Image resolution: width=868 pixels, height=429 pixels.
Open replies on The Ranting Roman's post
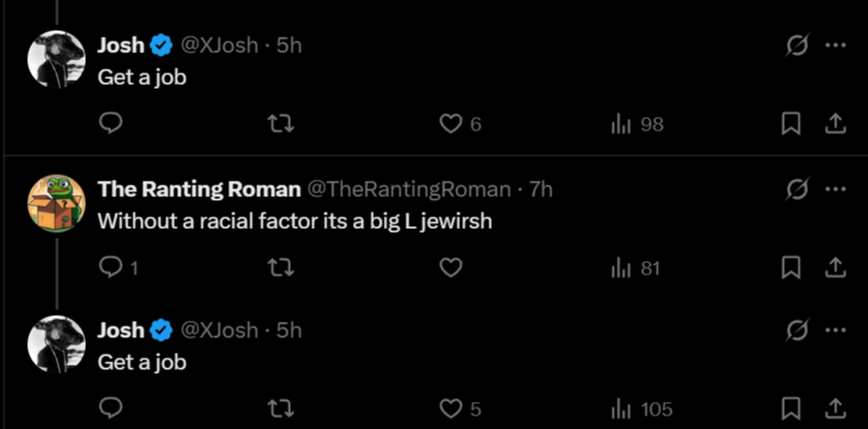(111, 269)
